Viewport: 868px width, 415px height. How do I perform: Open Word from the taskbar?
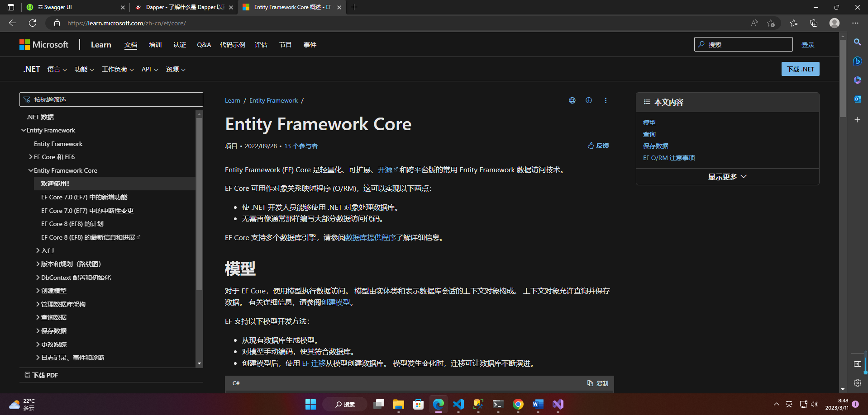538,404
